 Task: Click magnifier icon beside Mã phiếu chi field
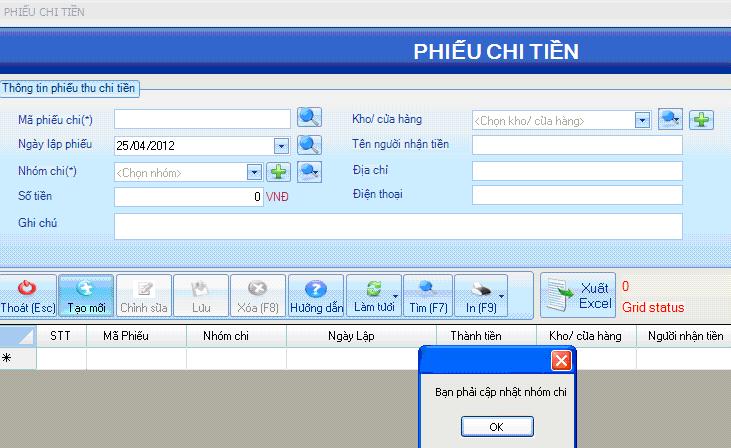coord(309,119)
